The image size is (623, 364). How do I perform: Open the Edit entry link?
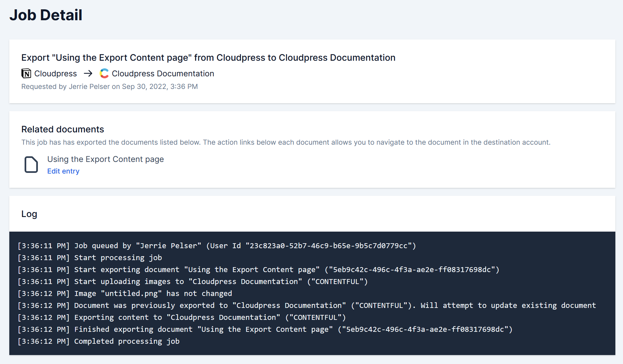click(x=63, y=171)
